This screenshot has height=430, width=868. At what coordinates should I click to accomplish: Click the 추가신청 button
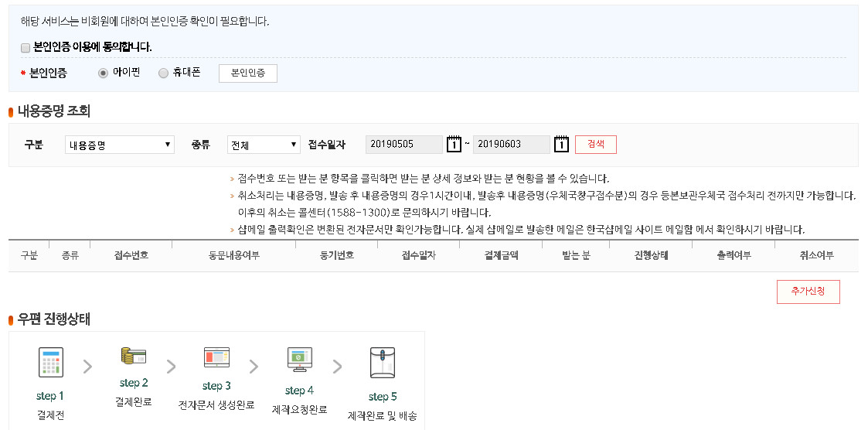pyautogui.click(x=808, y=292)
